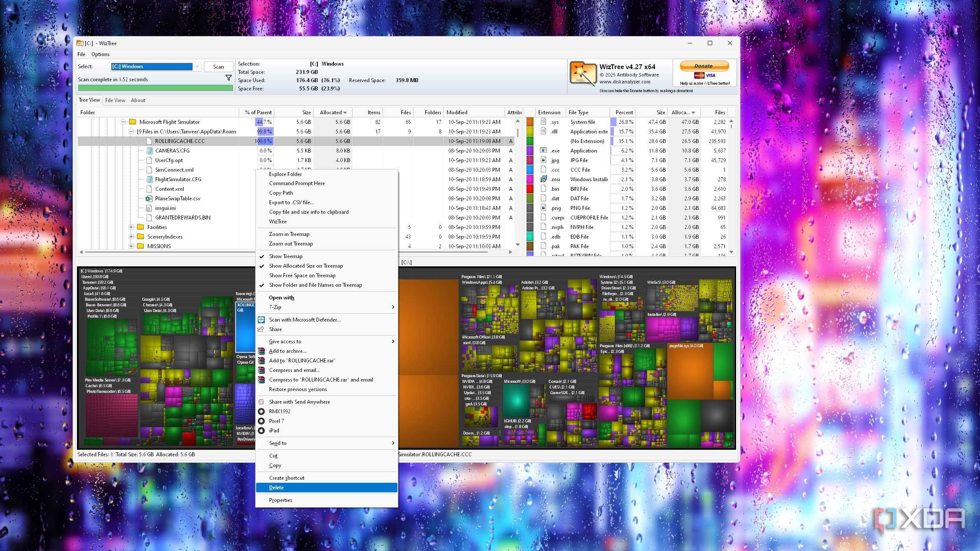Switch to the About tab
This screenshot has height=551, width=980.
click(x=138, y=100)
